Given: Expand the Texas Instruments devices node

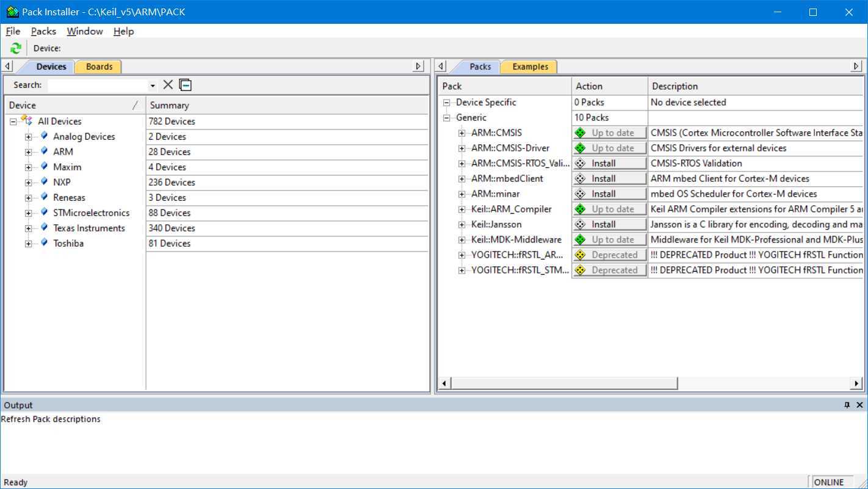Looking at the screenshot, I should (x=28, y=228).
